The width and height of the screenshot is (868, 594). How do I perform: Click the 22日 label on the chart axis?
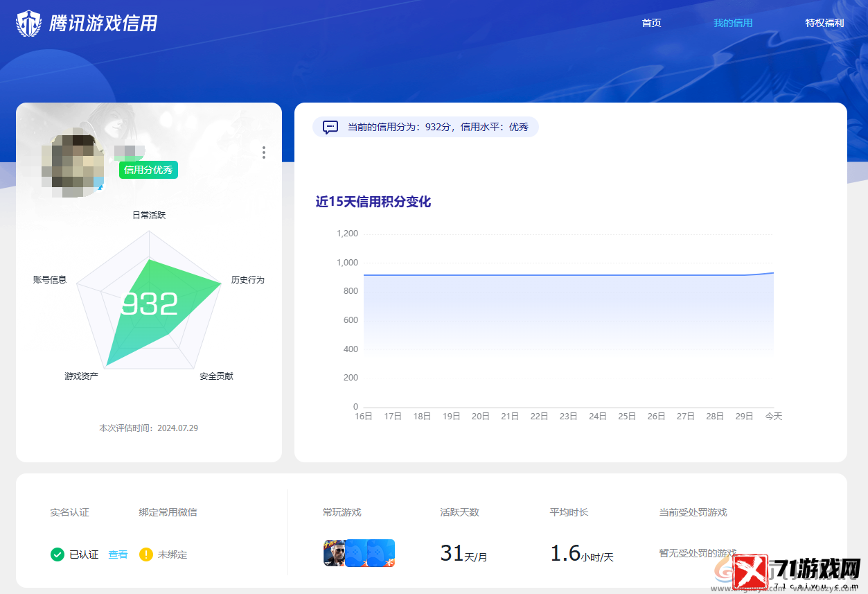click(539, 417)
